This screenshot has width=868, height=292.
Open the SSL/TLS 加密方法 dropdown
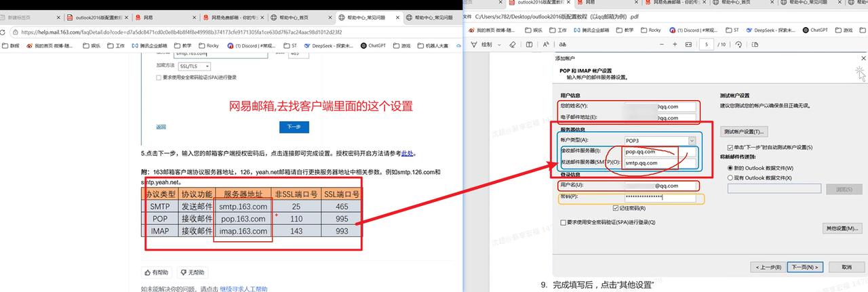pos(194,66)
